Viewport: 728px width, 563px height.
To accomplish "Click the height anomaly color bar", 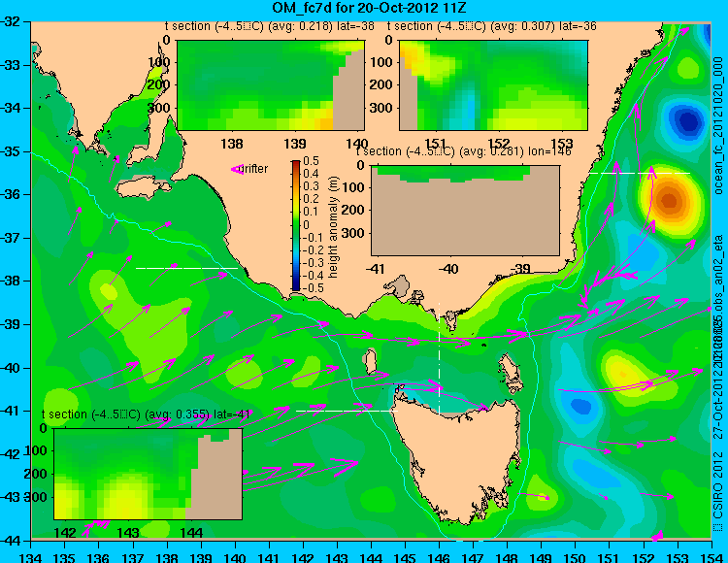I will (x=296, y=225).
